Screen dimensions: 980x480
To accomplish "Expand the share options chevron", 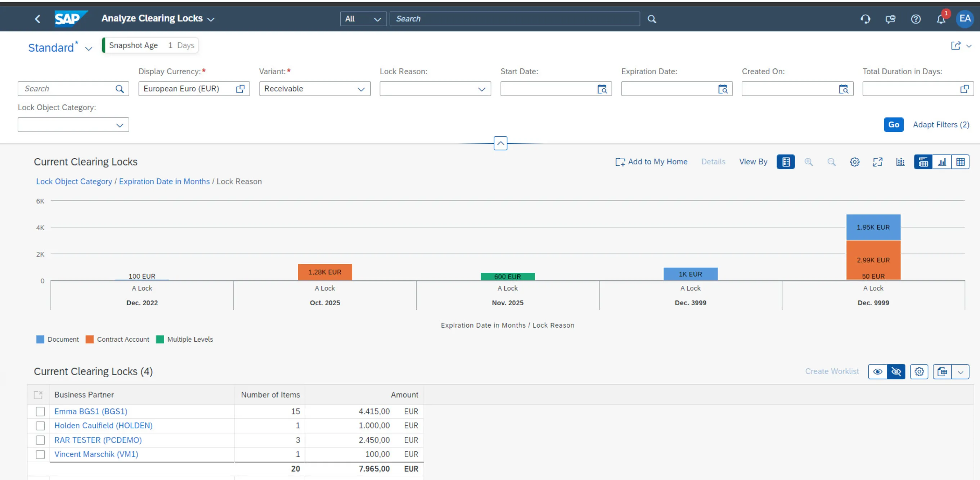I will click(969, 46).
